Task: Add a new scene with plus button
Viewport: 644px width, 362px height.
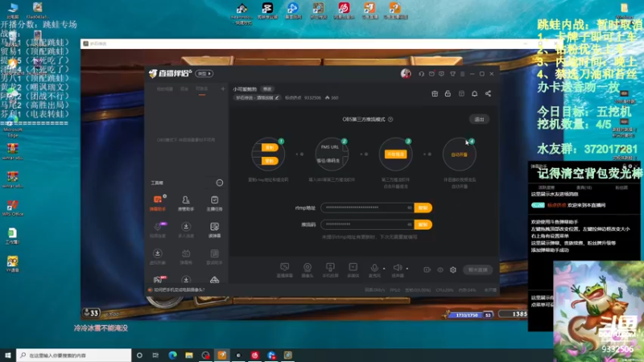Action: click(x=223, y=88)
